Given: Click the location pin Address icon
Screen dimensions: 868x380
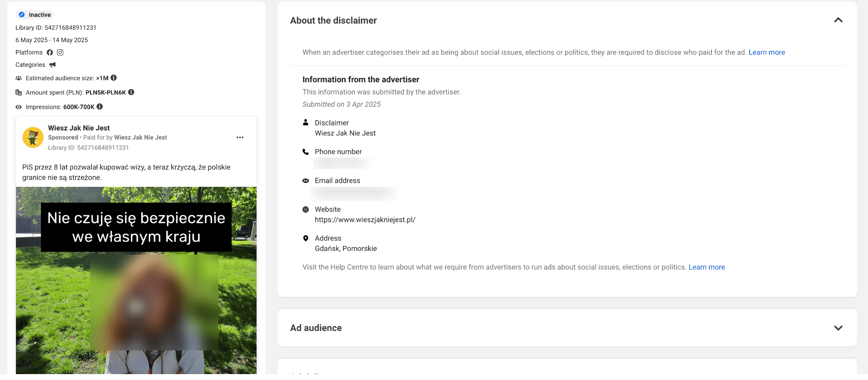Looking at the screenshot, I should coord(306,238).
